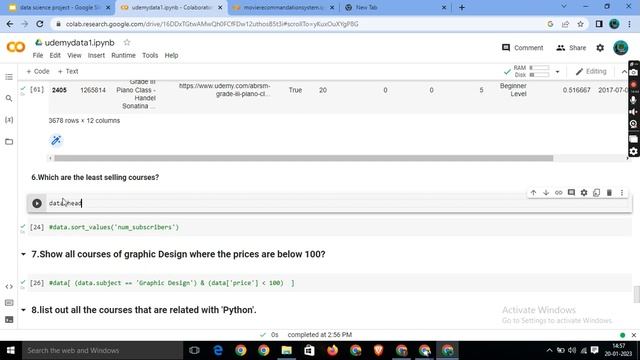Open the Tools menu
This screenshot has width=640, height=360.
(150, 56)
